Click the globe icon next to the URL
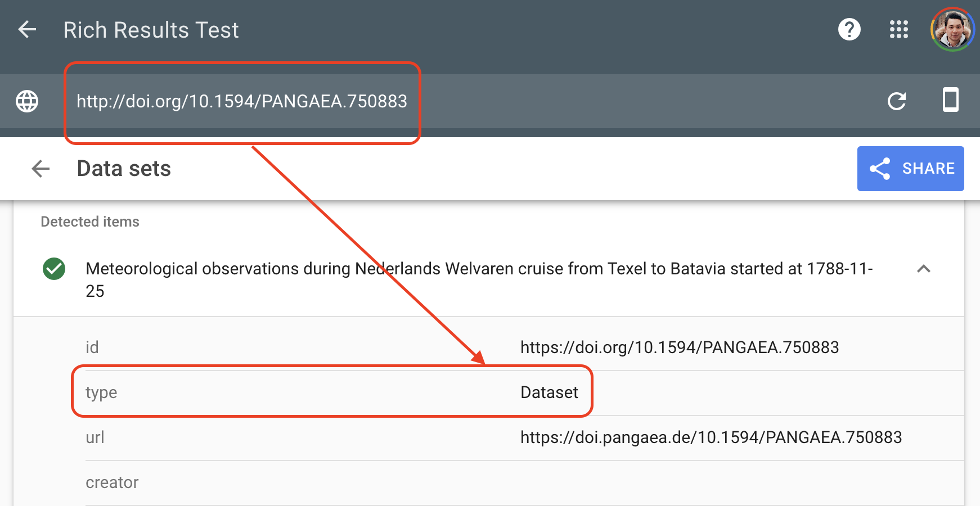Image resolution: width=980 pixels, height=506 pixels. [x=26, y=102]
